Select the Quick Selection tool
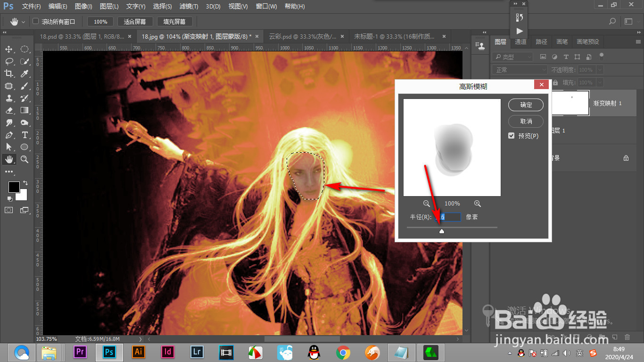The width and height of the screenshot is (644, 362). click(x=25, y=61)
